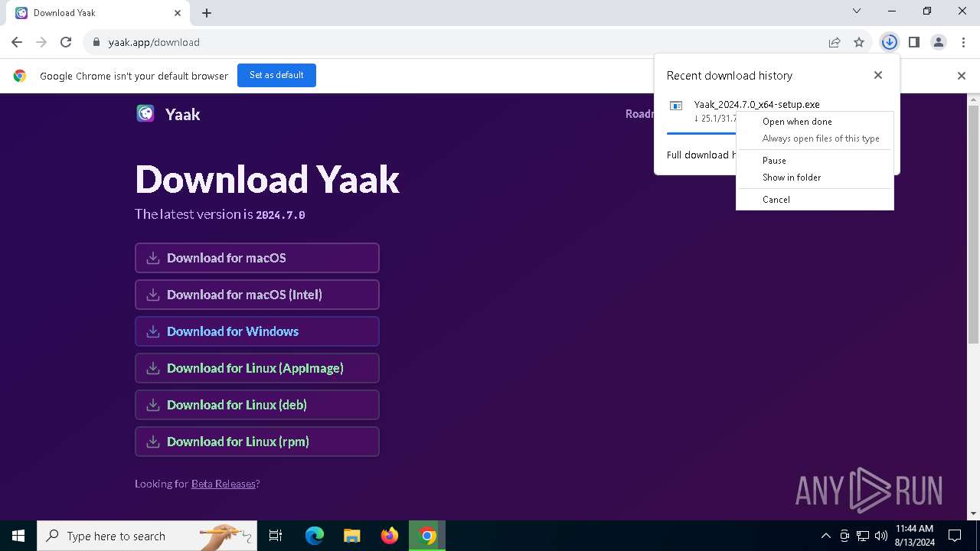Click the Set as default button
The height and width of the screenshot is (551, 980).
(276, 75)
